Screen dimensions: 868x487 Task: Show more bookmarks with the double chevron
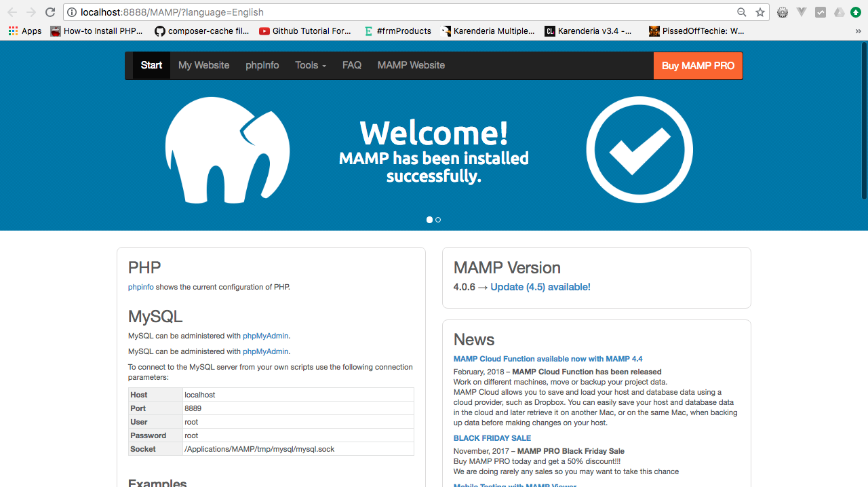[859, 31]
